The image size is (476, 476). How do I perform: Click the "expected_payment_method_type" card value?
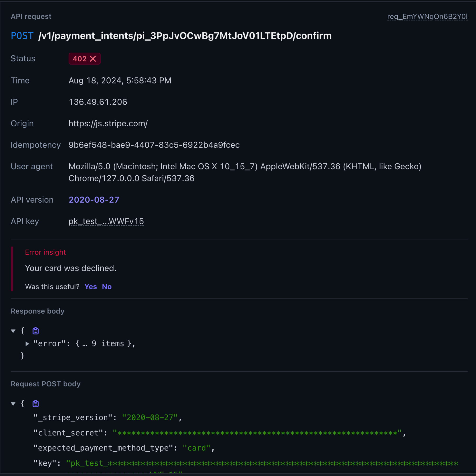pos(196,448)
